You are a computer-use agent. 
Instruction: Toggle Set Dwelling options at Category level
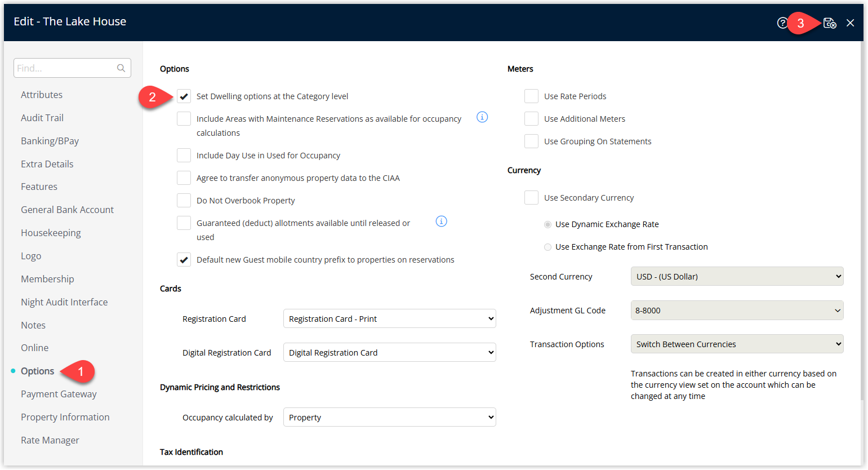pos(184,96)
